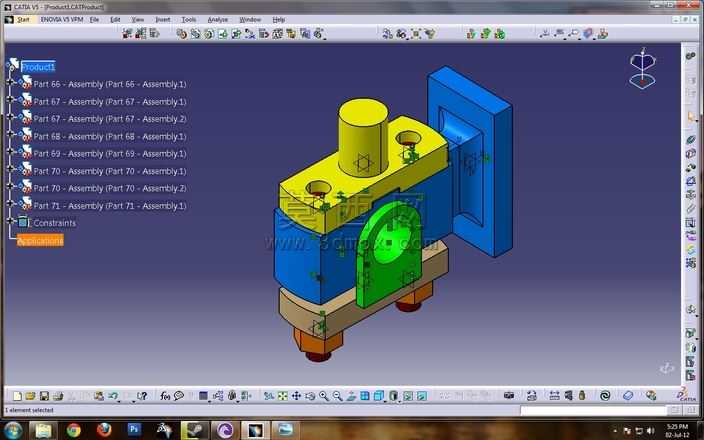Image resolution: width=704 pixels, height=440 pixels.
Task: Open the ENOVIA V5 VPM menu
Action: [x=62, y=20]
